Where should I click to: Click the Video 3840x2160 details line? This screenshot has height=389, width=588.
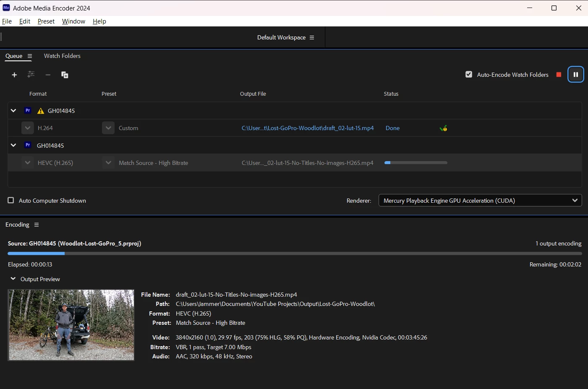pyautogui.click(x=301, y=337)
